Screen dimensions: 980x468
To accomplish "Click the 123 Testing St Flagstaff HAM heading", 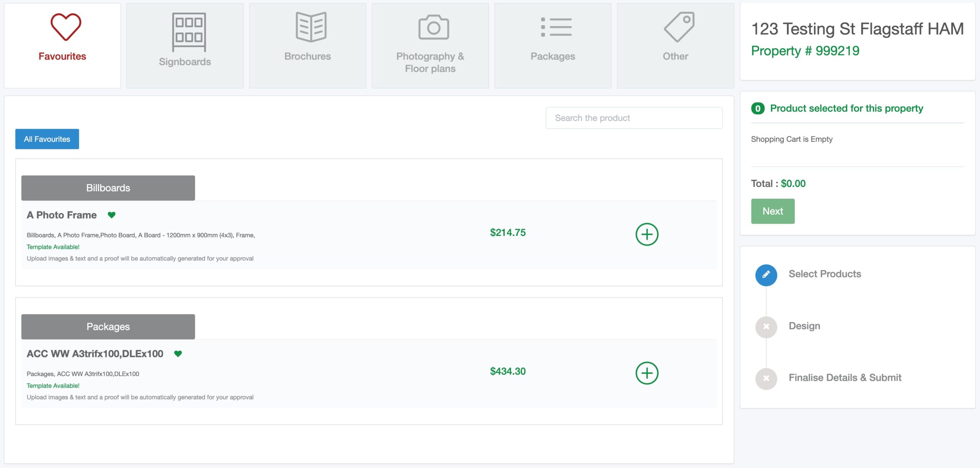I will pyautogui.click(x=857, y=29).
